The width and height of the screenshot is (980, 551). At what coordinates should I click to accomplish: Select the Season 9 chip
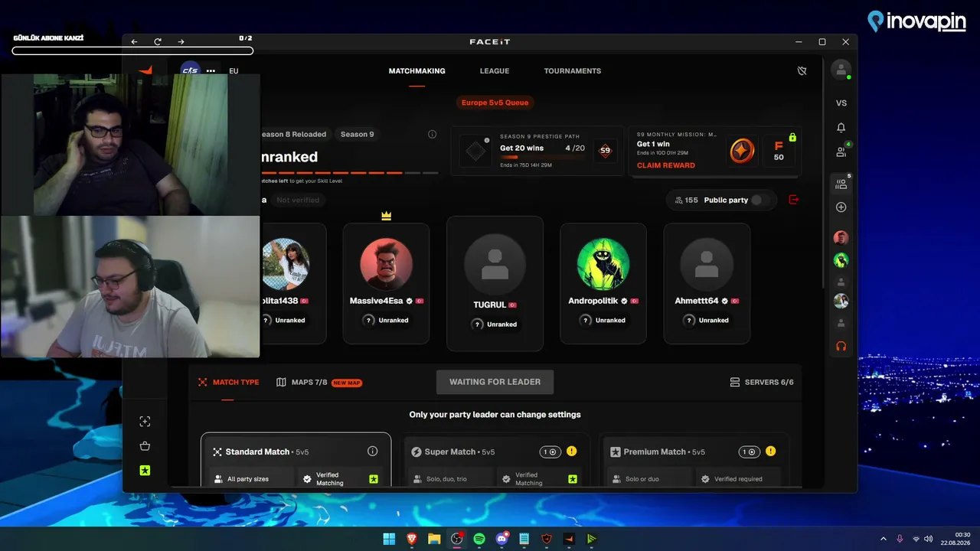[x=358, y=135]
